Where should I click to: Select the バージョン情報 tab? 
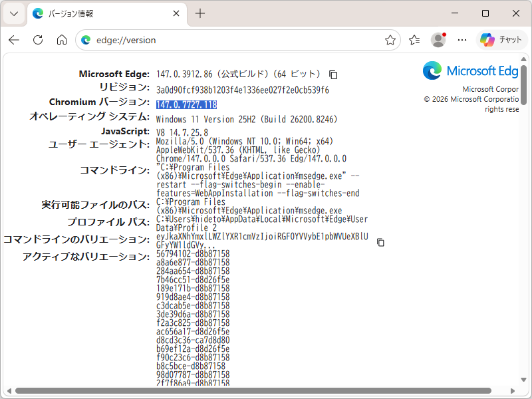(x=100, y=13)
